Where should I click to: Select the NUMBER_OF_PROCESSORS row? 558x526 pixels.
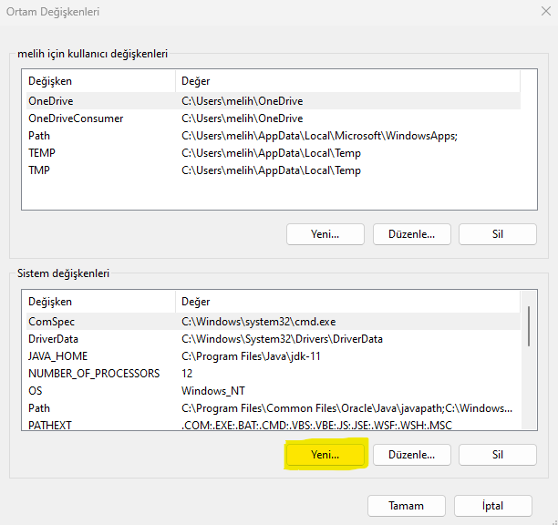tap(273, 374)
